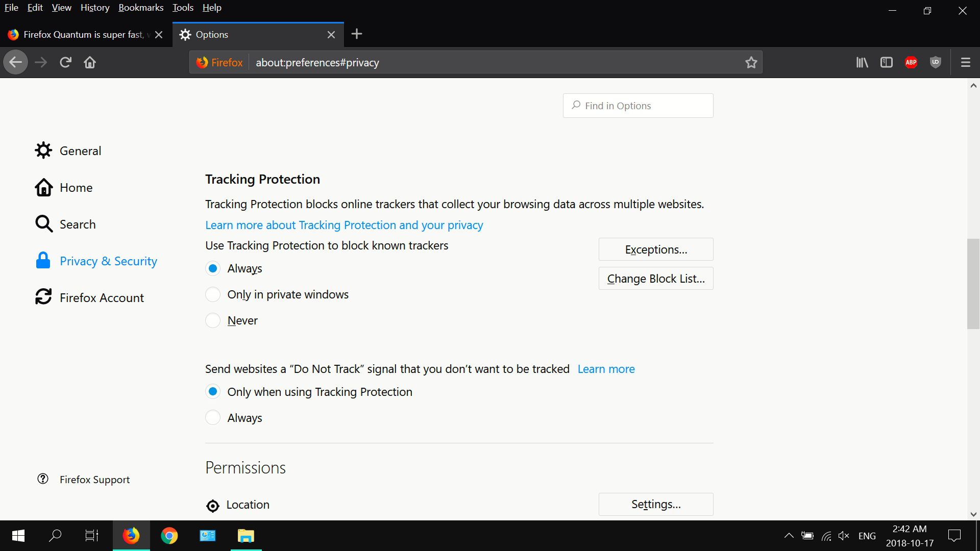Open the Firefox home page button
Screen dimensions: 980x551
[x=90, y=62]
